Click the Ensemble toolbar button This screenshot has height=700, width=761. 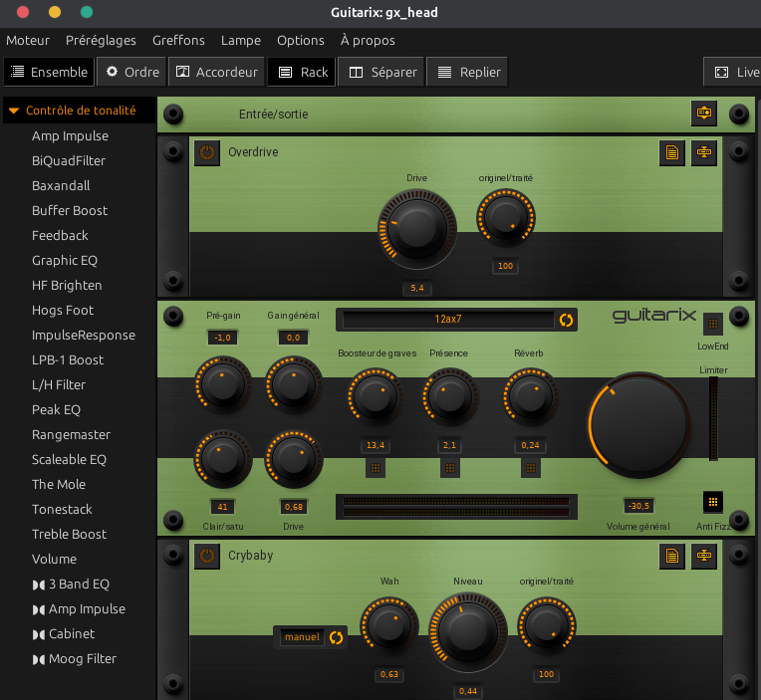coord(49,72)
